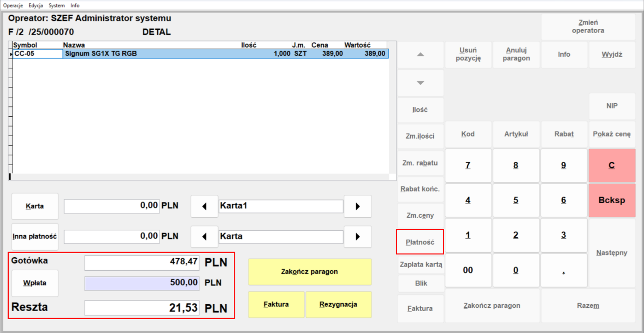Screen dimensions: 644x333
Task: Click left arrow beside the Karta1 field
Action: click(x=204, y=206)
